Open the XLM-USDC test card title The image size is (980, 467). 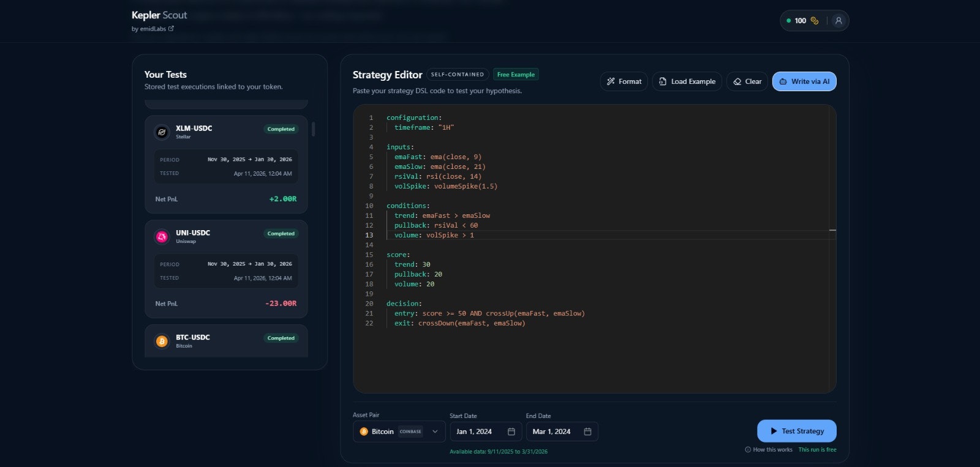(x=194, y=128)
